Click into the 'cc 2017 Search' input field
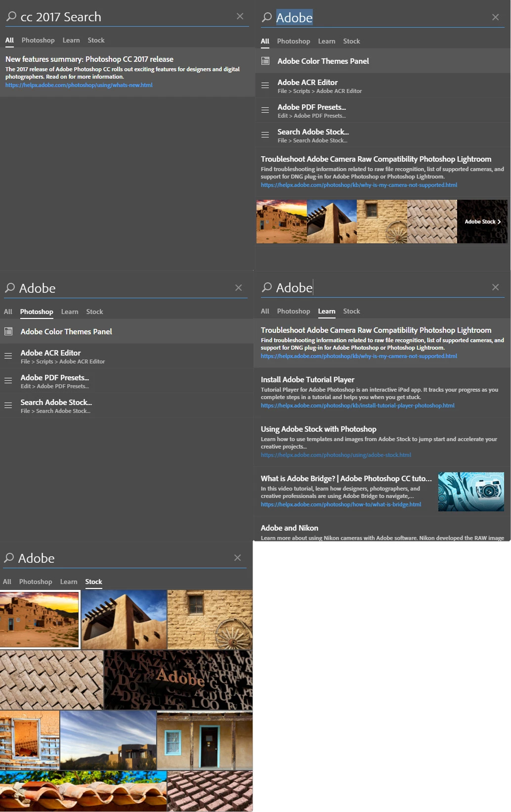511x812 pixels. pyautogui.click(x=126, y=17)
